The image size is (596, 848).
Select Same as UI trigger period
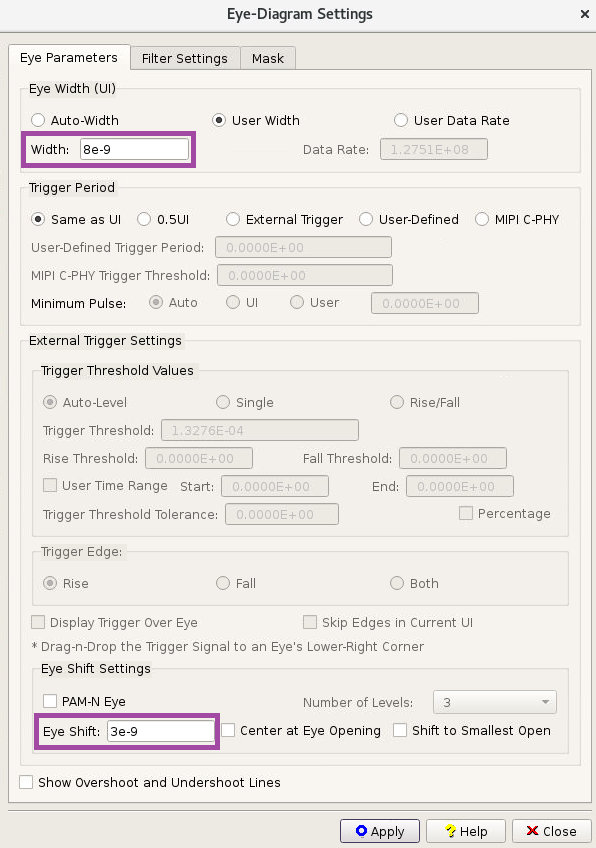pyautogui.click(x=38, y=219)
